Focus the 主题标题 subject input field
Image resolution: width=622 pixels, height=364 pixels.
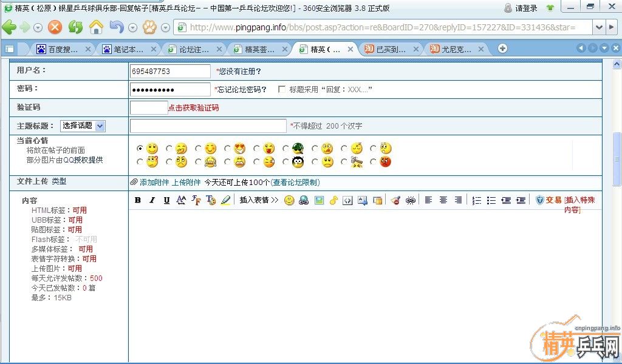click(x=208, y=126)
